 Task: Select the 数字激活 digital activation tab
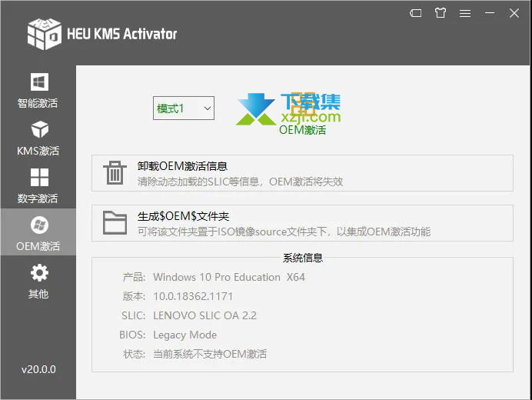tap(38, 185)
